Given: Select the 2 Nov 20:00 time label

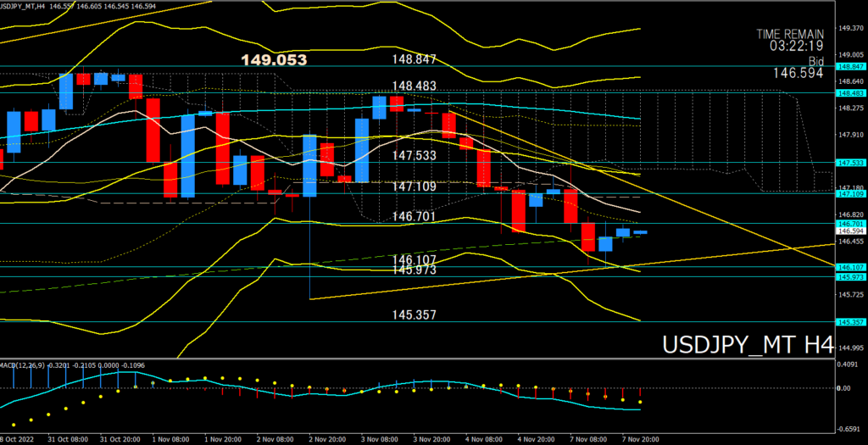Looking at the screenshot, I should [x=329, y=439].
